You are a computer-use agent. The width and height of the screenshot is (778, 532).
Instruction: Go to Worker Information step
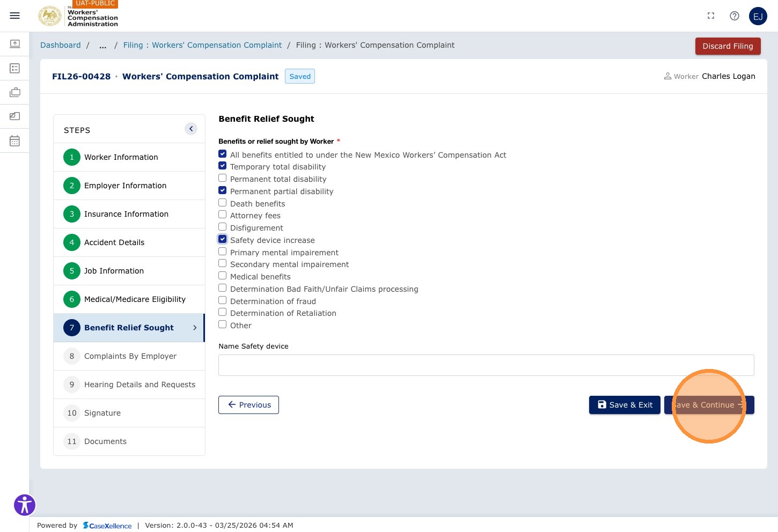129,157
